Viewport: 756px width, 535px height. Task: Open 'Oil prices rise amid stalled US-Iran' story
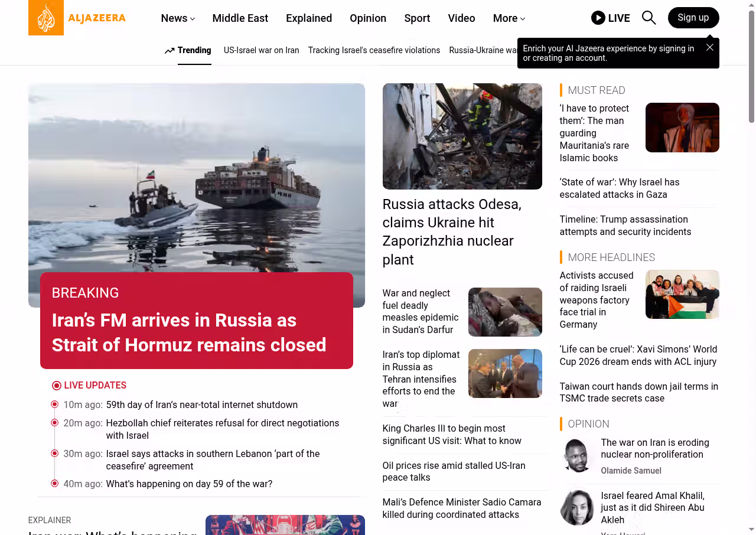click(454, 471)
